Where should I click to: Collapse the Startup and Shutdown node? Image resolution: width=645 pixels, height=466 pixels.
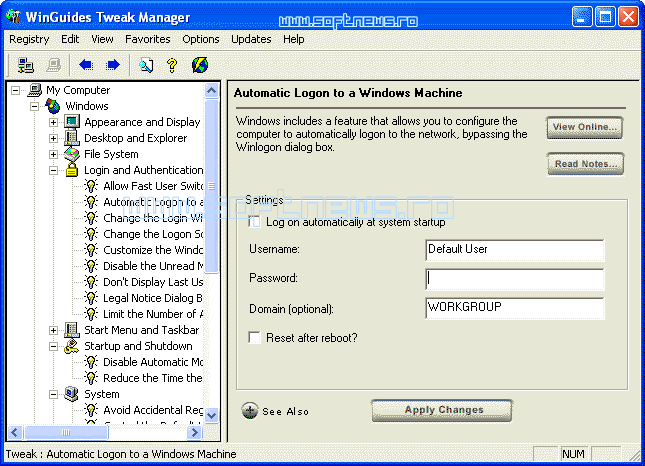(x=53, y=346)
